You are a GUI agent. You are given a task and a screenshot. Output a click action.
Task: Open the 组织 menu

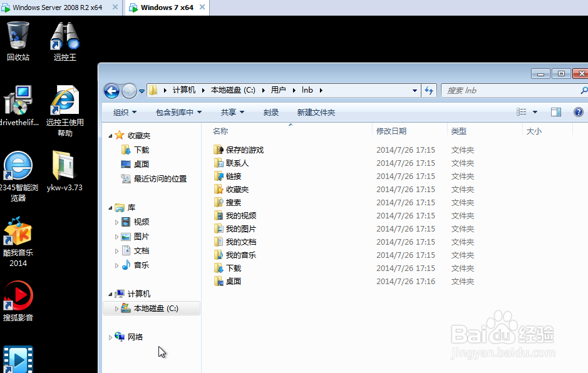click(x=125, y=113)
